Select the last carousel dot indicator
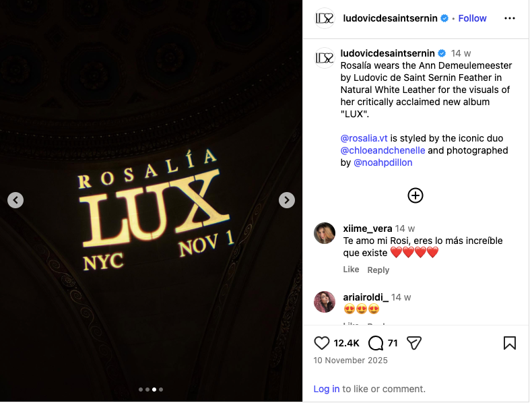Screen dimensions: 532x403 [161, 390]
